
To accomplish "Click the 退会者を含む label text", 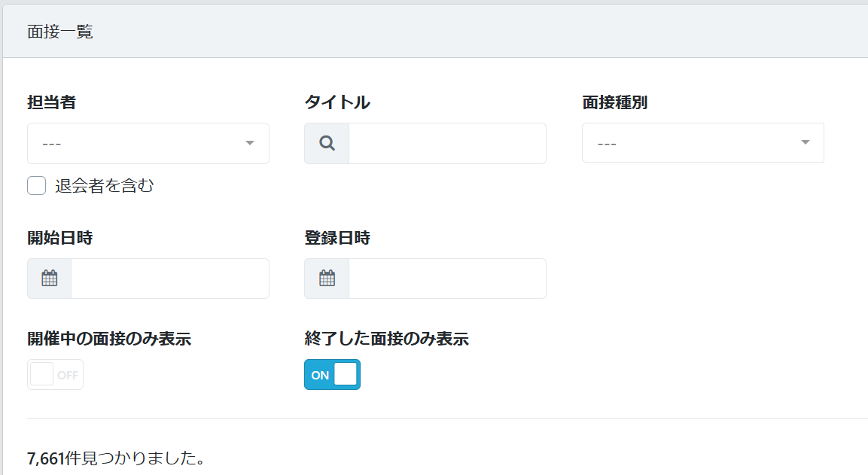I will pyautogui.click(x=104, y=186).
